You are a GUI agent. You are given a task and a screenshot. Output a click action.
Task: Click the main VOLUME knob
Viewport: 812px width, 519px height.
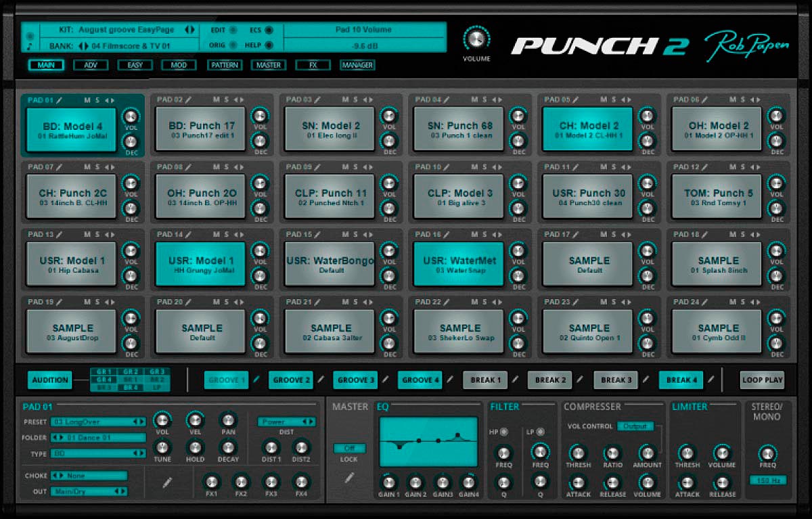click(x=476, y=39)
